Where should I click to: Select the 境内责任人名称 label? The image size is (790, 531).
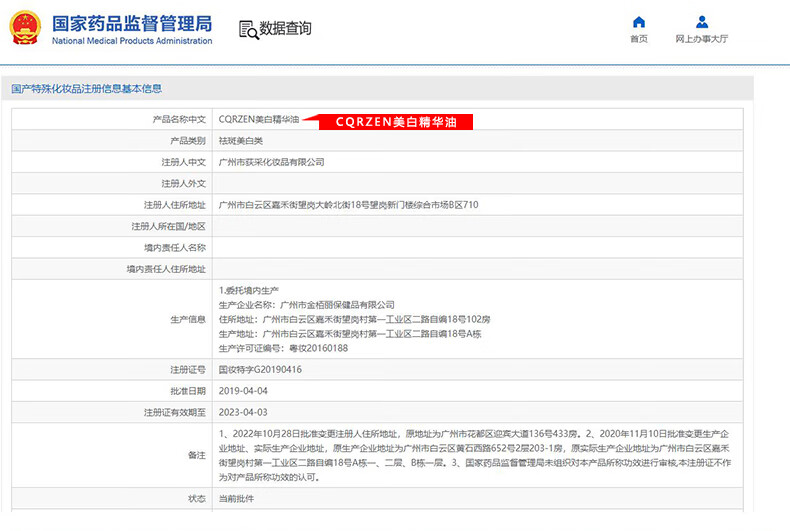pos(175,248)
